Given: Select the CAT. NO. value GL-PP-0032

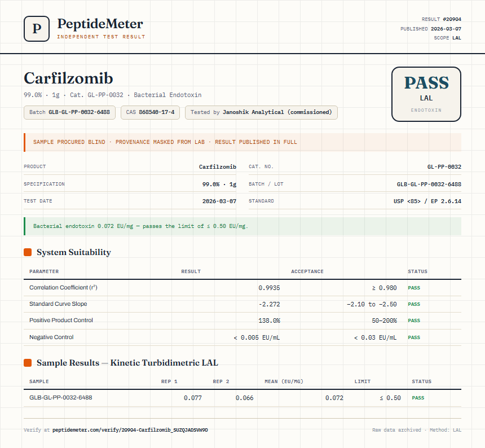Looking at the screenshot, I should (444, 167).
